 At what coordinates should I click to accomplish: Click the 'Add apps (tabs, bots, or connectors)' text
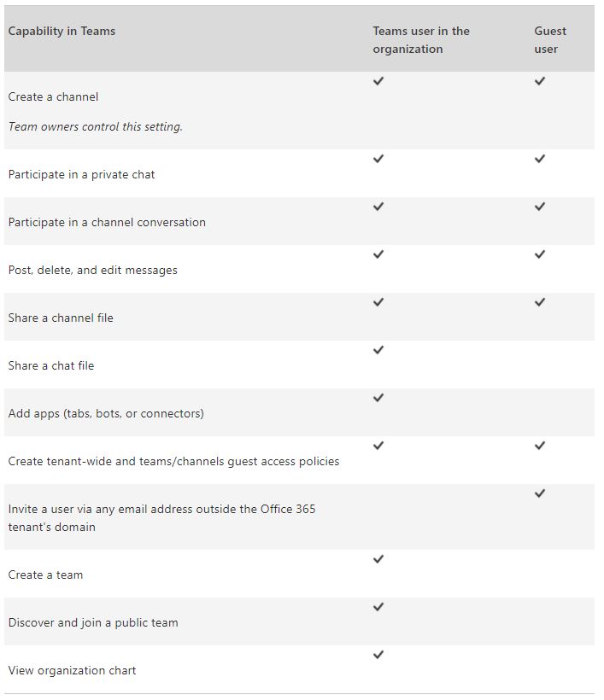[106, 413]
